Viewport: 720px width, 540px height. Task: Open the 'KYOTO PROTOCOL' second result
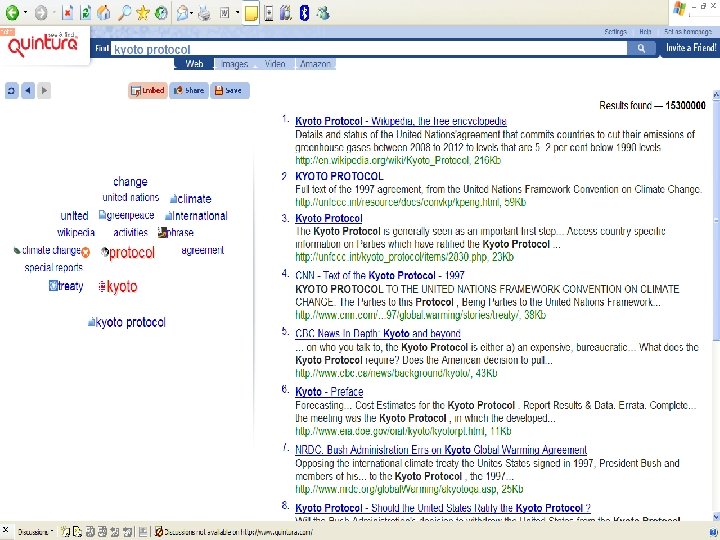339,176
